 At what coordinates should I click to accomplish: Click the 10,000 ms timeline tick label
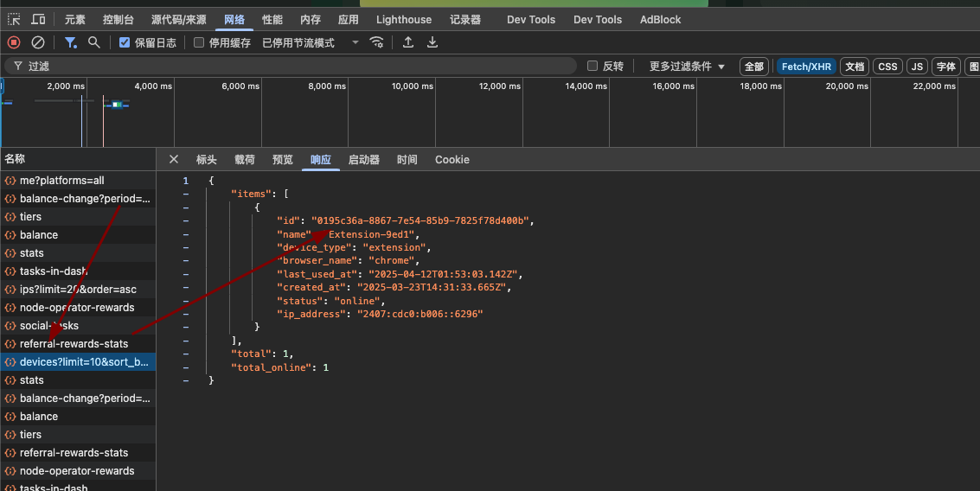pos(413,86)
